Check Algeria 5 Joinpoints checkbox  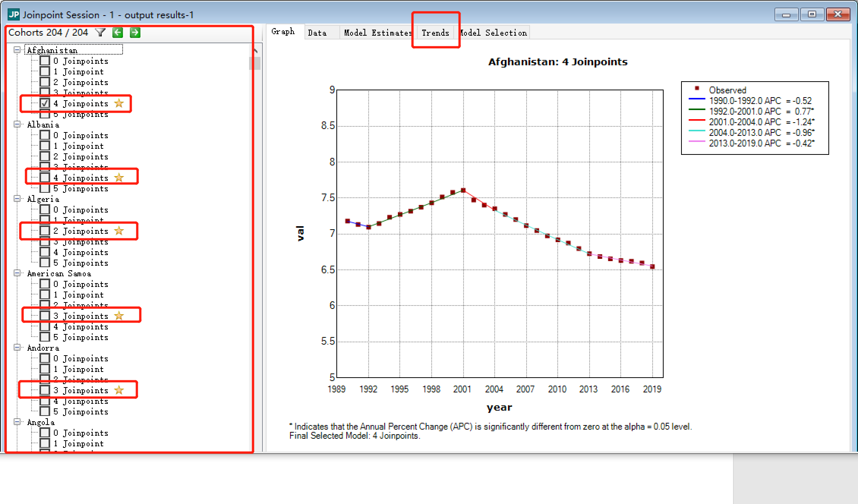pos(45,263)
